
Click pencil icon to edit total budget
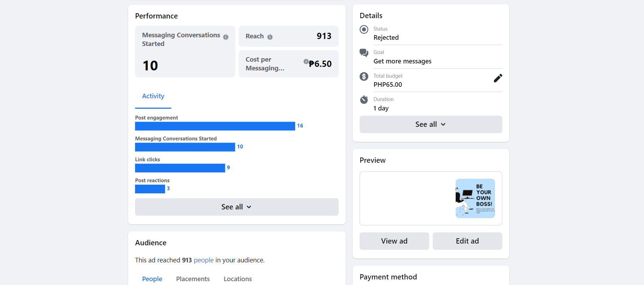pyautogui.click(x=498, y=78)
